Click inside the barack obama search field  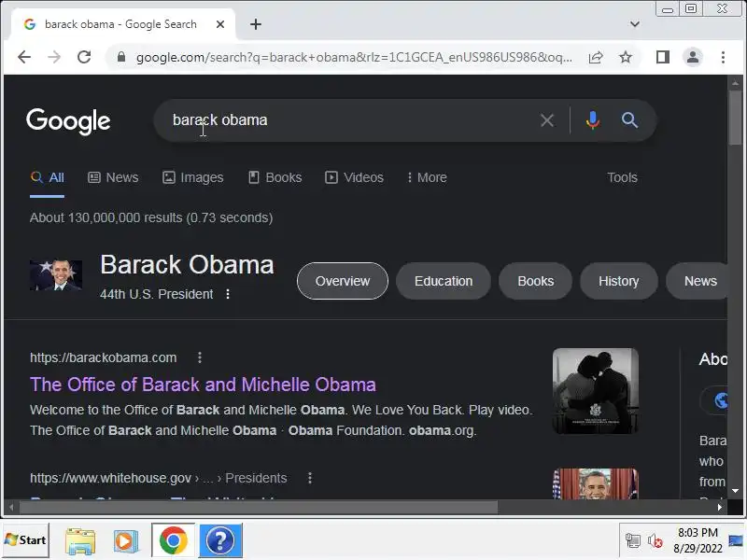pyautogui.click(x=353, y=120)
